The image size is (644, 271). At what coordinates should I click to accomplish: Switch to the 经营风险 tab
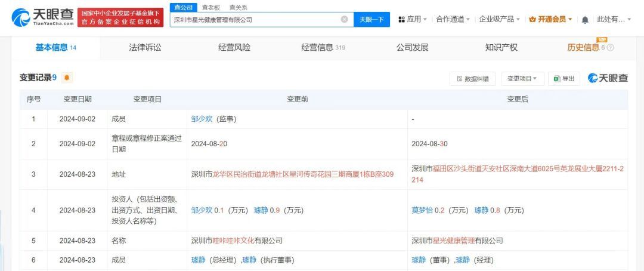[234, 48]
